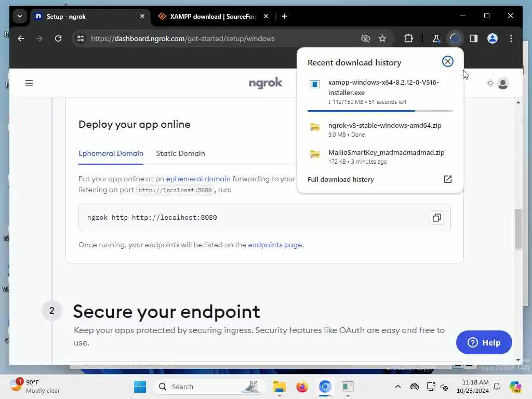
Task: Click the xampp installer file icon
Action: click(x=314, y=84)
